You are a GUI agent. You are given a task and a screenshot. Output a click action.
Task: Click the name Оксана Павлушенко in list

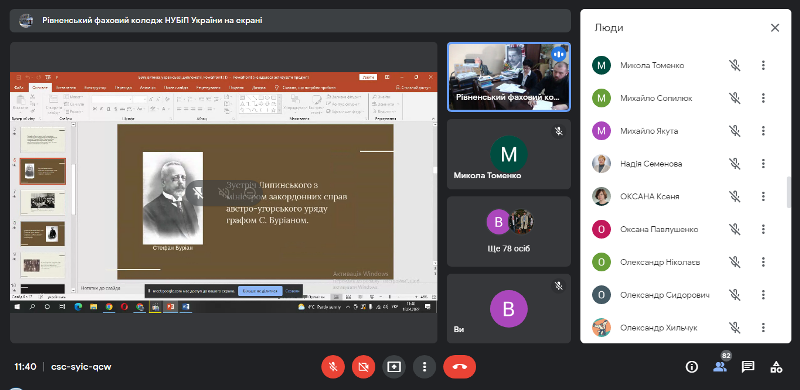point(659,229)
